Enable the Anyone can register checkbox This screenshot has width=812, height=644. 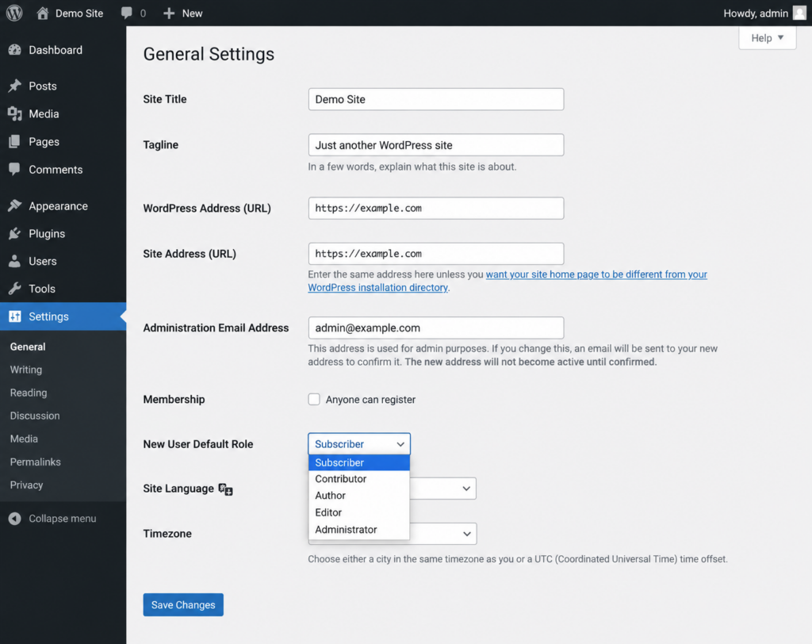point(314,399)
